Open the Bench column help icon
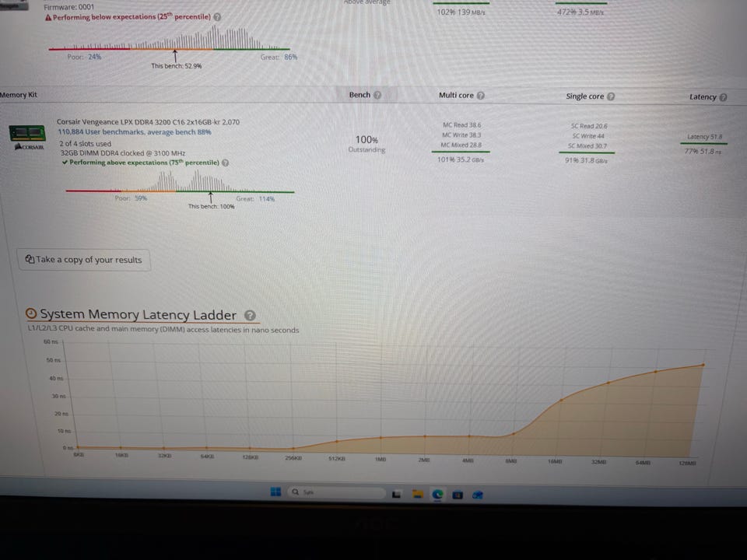The image size is (747, 560). pos(377,95)
